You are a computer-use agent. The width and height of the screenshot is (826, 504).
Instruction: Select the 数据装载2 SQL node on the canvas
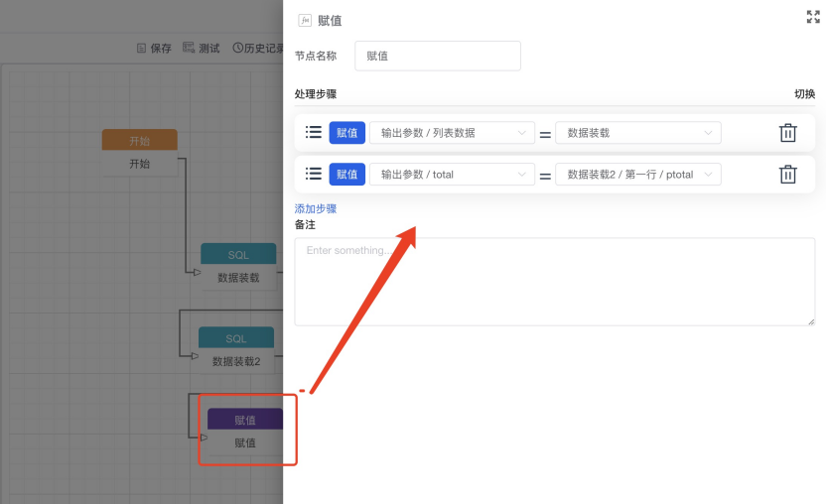tap(236, 350)
